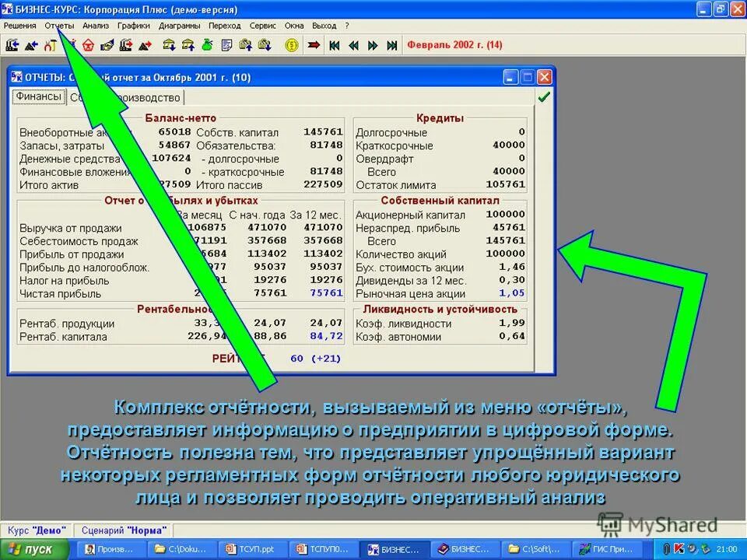Viewport: 747px width, 560px height.
Task: Click the red pentagon toolbar icon
Action: point(88,45)
